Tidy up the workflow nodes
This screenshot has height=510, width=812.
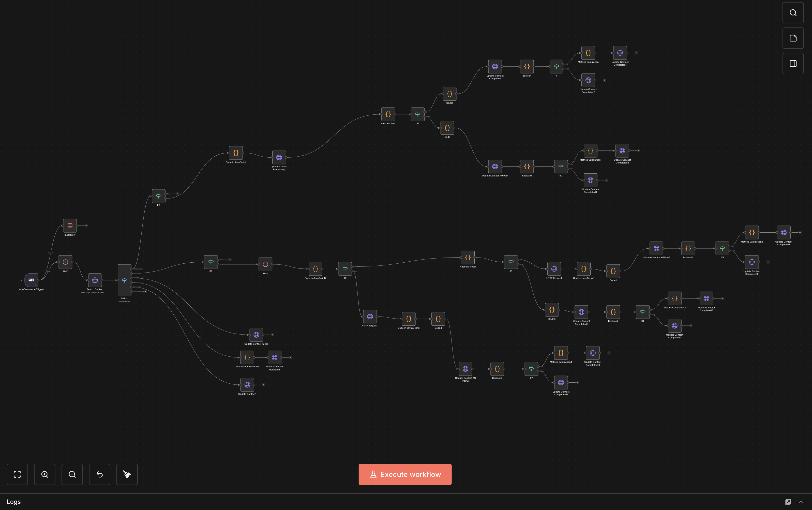pos(127,474)
